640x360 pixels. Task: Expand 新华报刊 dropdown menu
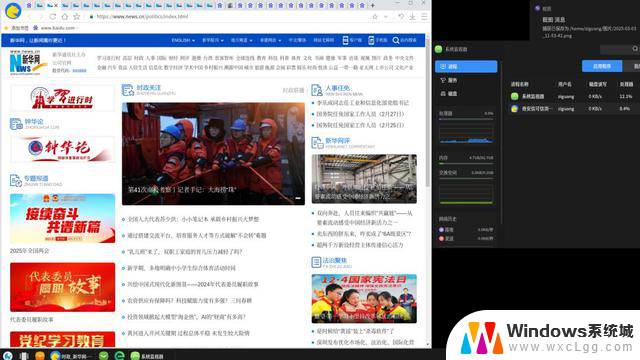213,40
